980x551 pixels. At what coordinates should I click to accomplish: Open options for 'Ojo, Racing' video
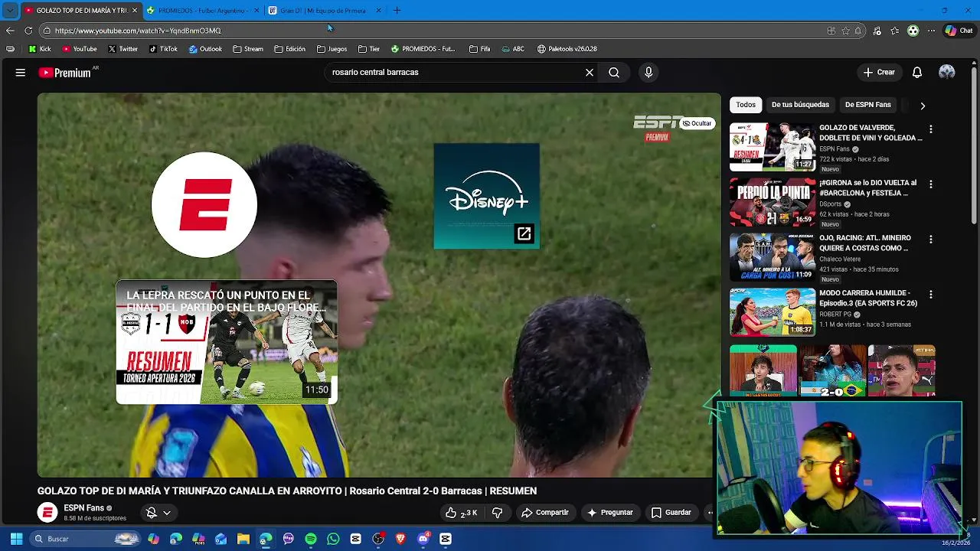(930, 240)
